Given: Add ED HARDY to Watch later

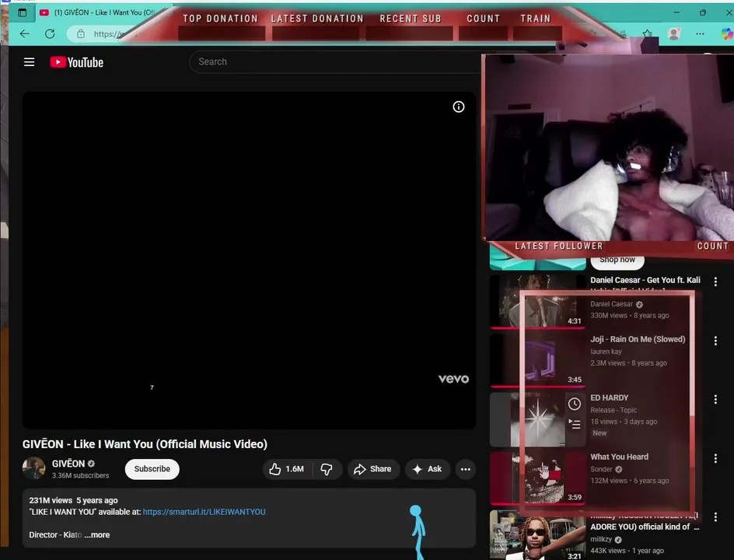Looking at the screenshot, I should pyautogui.click(x=575, y=404).
